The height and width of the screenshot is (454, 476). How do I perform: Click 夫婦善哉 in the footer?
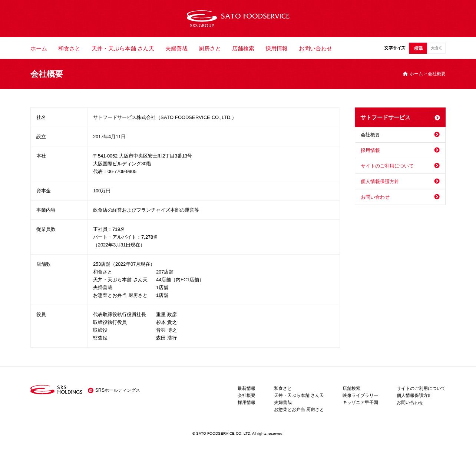pyautogui.click(x=283, y=402)
